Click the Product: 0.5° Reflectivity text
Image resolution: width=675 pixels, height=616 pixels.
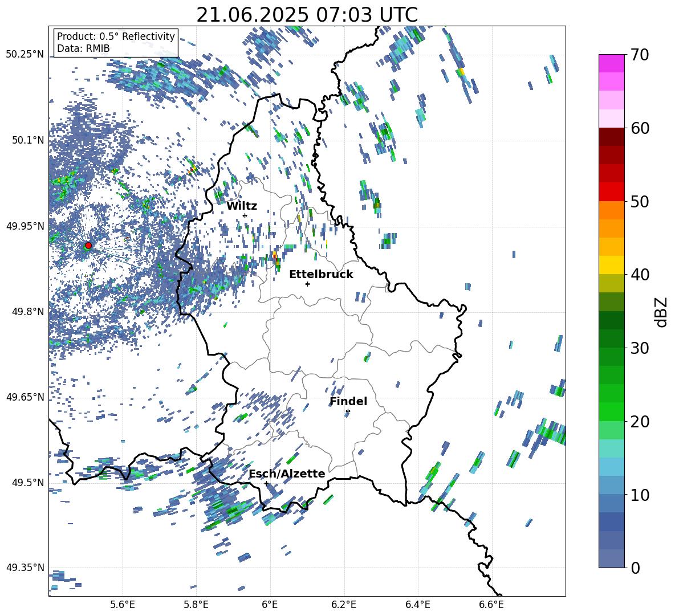tap(116, 36)
